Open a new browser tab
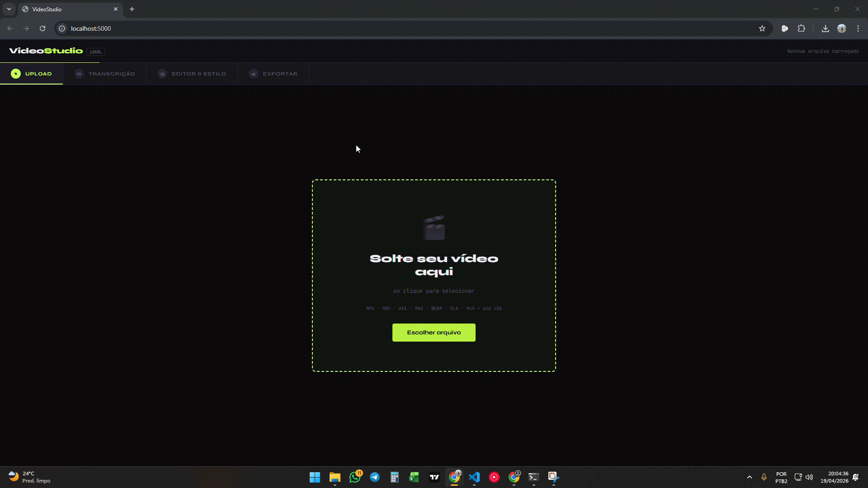This screenshot has height=488, width=868. 132,9
